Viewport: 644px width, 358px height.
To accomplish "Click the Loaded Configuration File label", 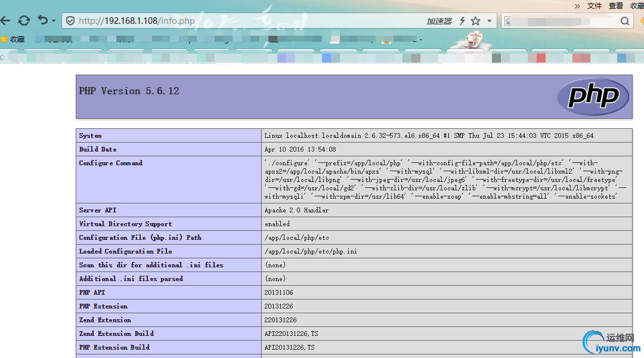I will (x=126, y=251).
